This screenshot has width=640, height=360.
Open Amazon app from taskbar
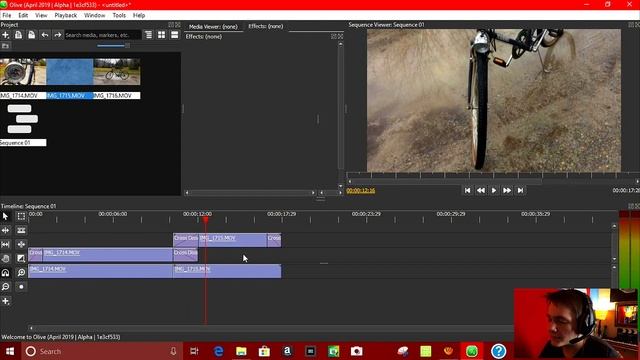(x=287, y=351)
